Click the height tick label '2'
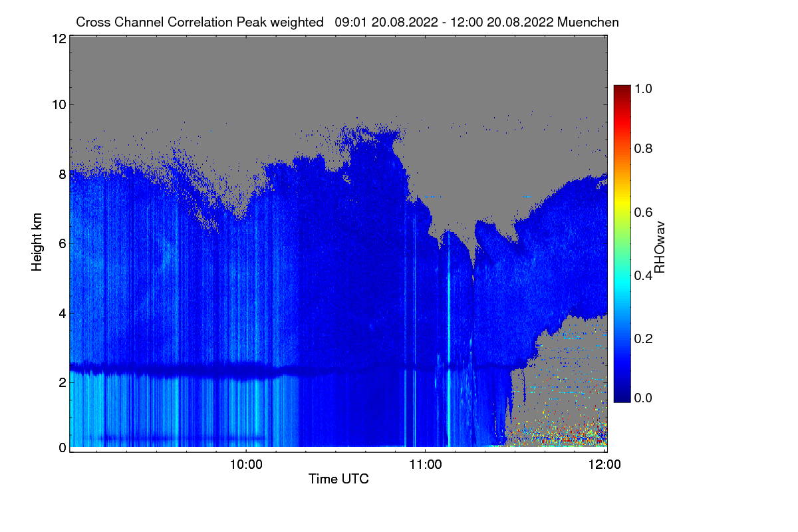 (x=62, y=382)
